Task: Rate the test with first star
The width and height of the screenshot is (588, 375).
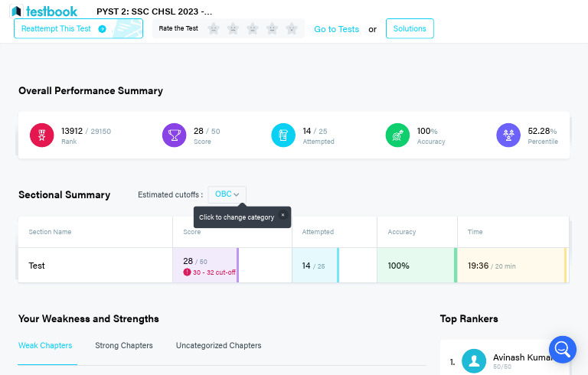Action: pos(214,28)
